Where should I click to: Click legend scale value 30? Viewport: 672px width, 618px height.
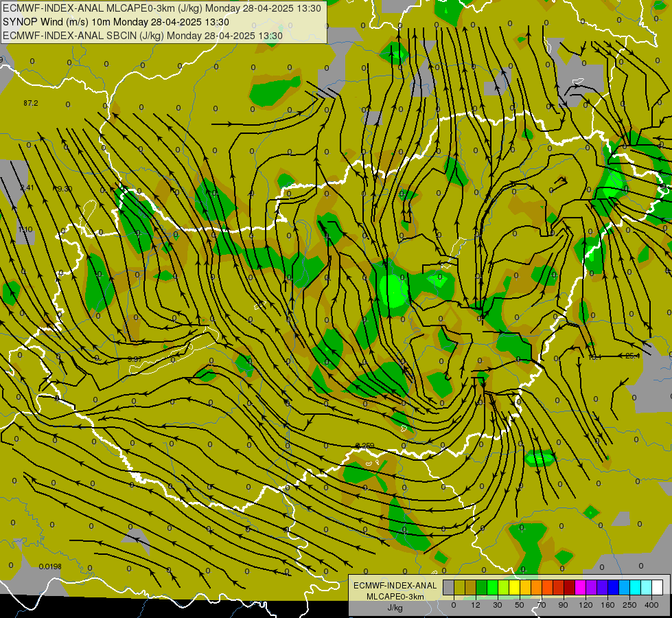point(498,605)
